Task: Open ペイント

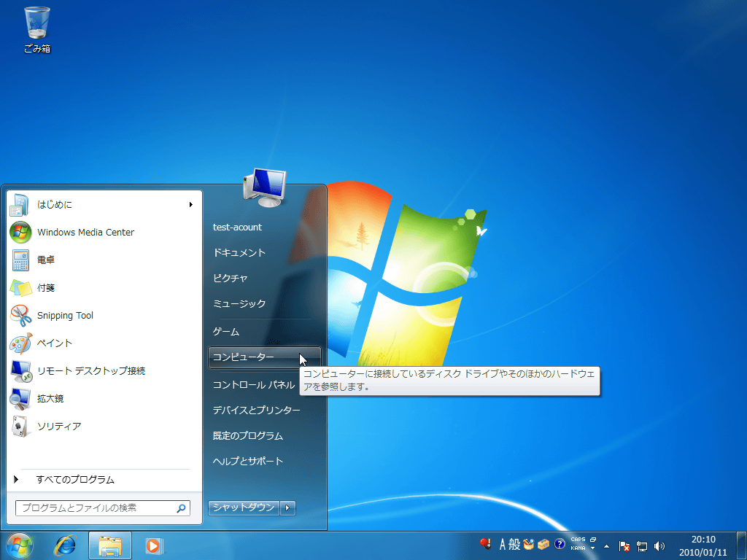Action: tap(102, 343)
